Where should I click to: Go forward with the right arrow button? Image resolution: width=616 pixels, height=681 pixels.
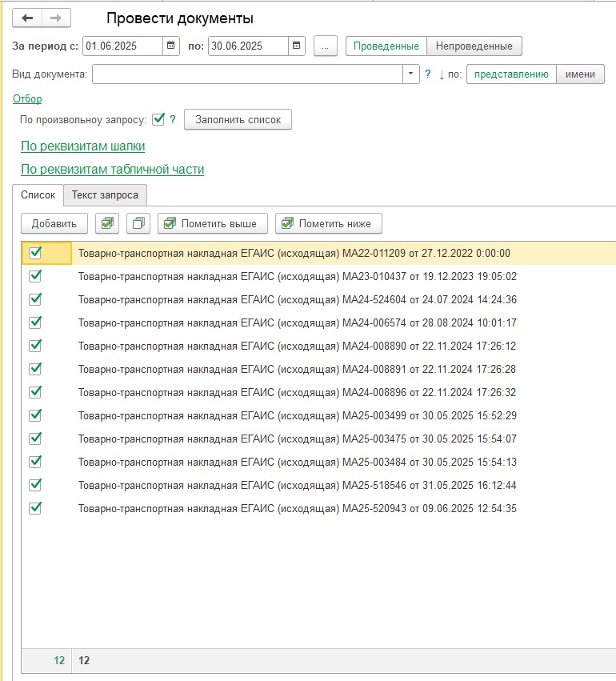click(56, 18)
